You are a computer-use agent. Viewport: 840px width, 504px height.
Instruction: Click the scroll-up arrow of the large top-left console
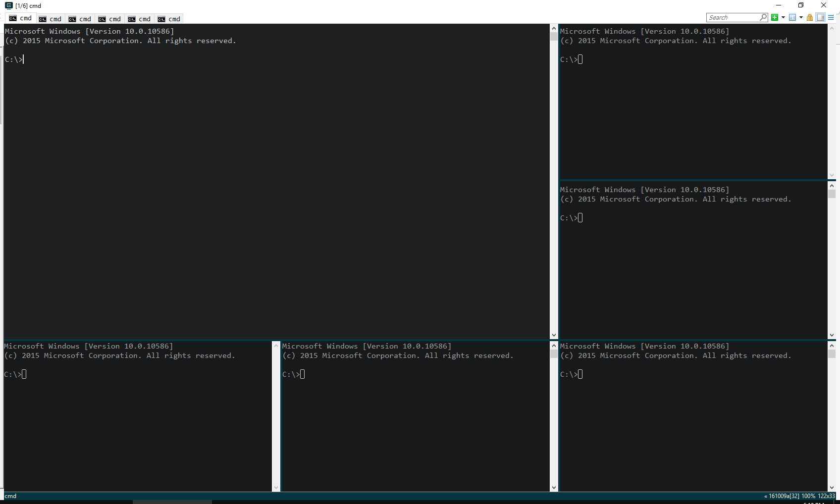[554, 28]
